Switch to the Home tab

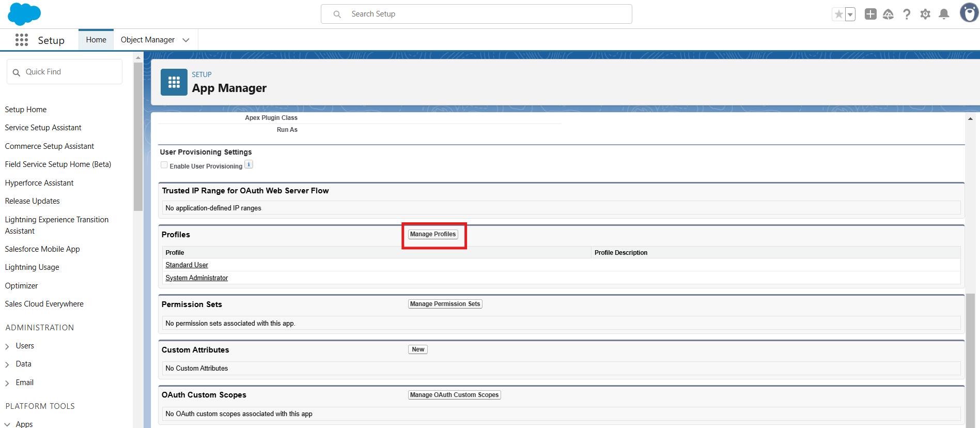tap(96, 40)
